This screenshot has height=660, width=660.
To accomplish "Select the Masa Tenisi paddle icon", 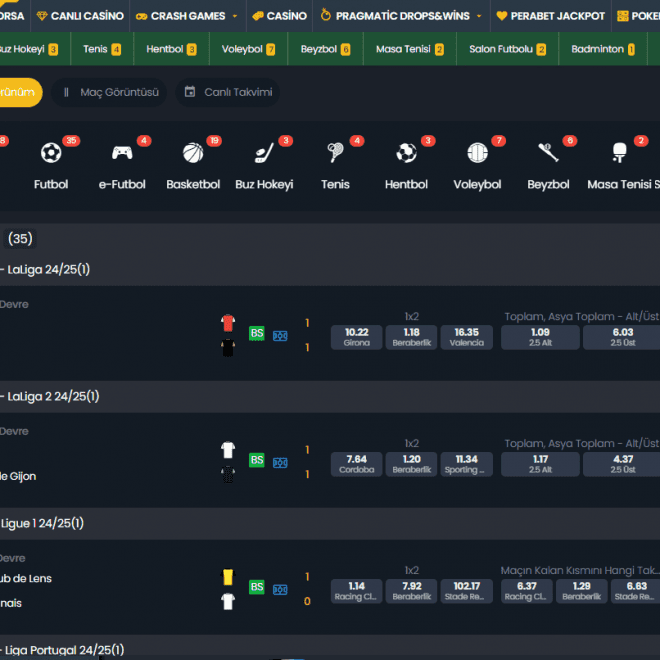I will pyautogui.click(x=620, y=152).
